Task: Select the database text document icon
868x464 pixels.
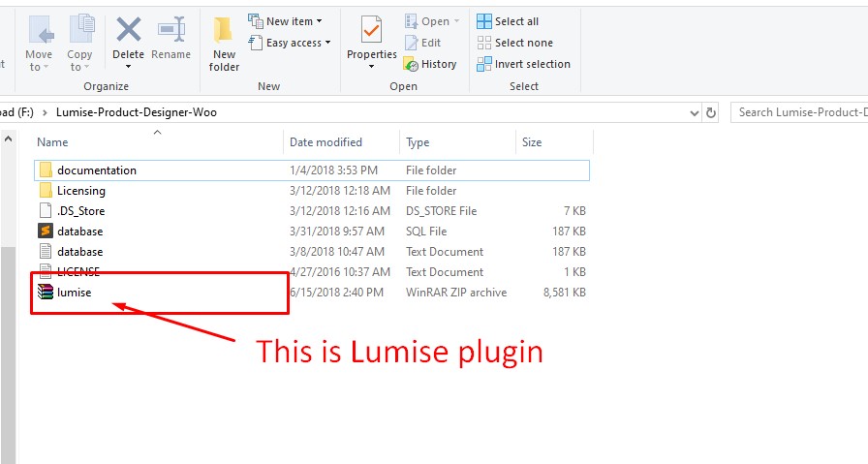Action: (46, 252)
